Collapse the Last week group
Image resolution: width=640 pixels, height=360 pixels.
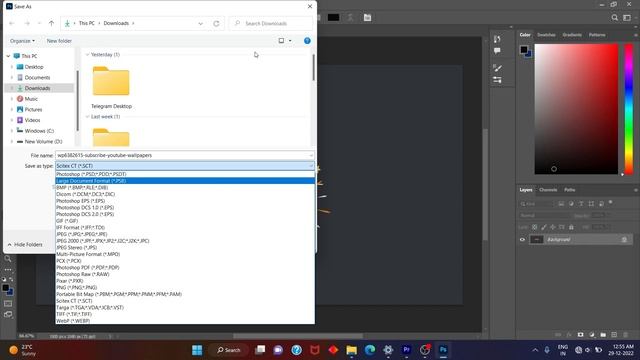click(x=87, y=117)
